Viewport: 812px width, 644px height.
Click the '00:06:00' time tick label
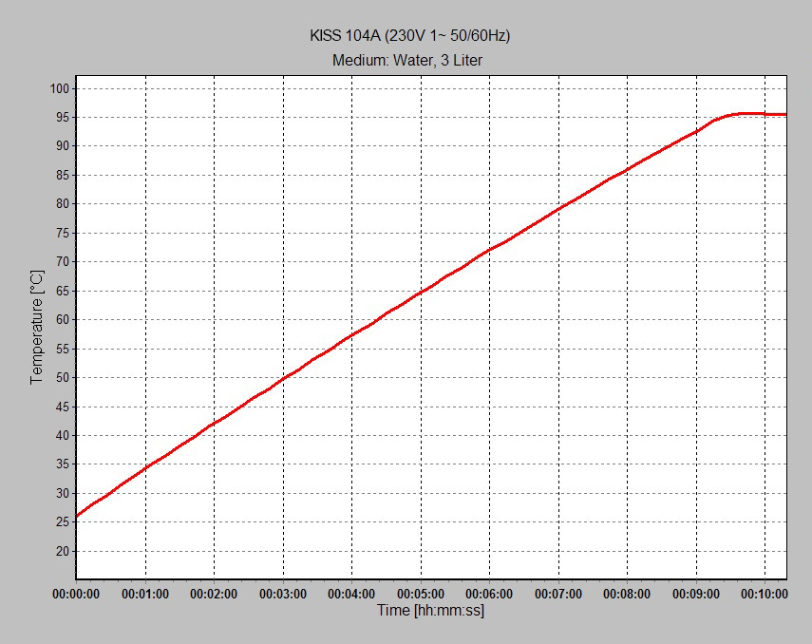click(x=489, y=594)
